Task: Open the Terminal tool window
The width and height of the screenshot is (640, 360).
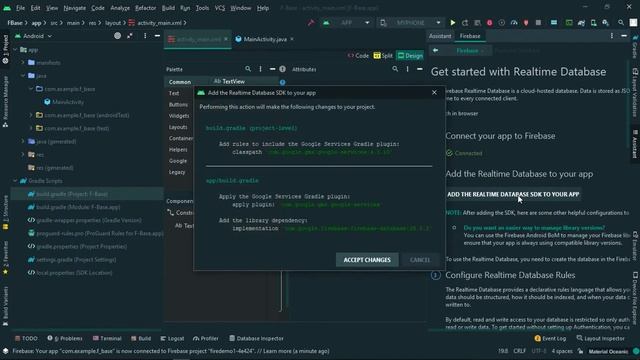Action: tap(107, 338)
